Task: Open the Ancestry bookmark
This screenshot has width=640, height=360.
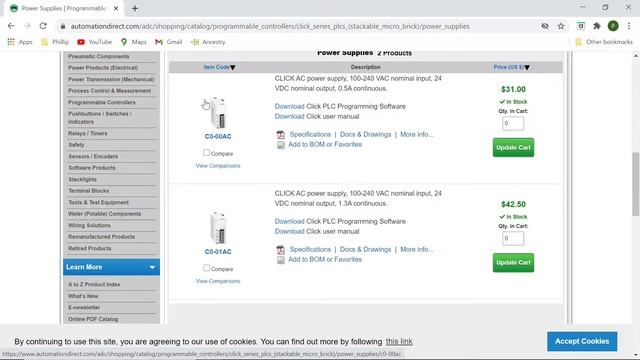Action: (x=208, y=42)
